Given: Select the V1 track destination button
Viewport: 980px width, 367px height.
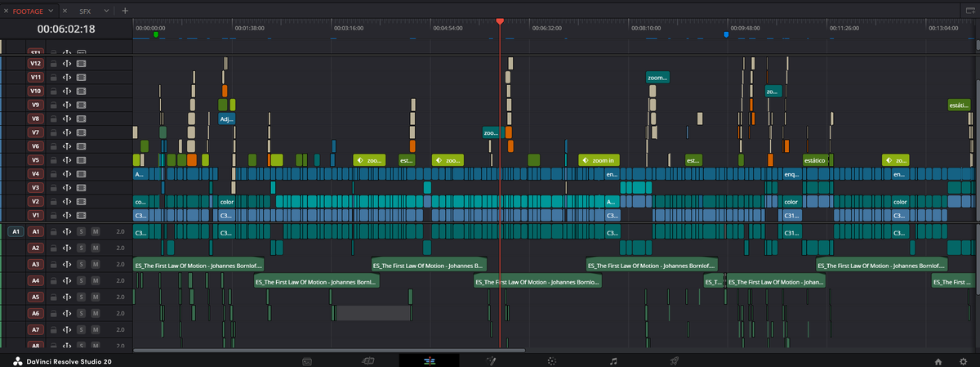Looking at the screenshot, I should (x=35, y=216).
